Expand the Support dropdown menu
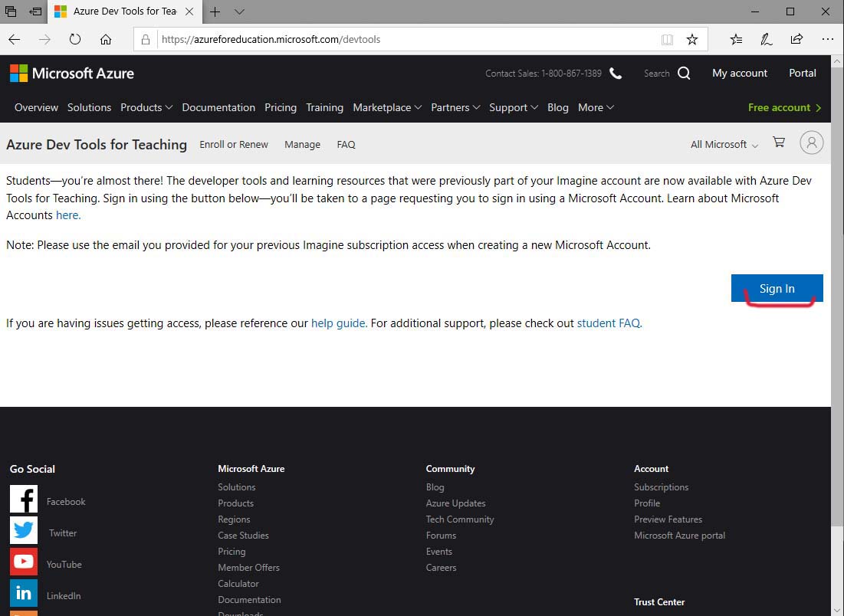This screenshot has height=616, width=844. point(514,107)
